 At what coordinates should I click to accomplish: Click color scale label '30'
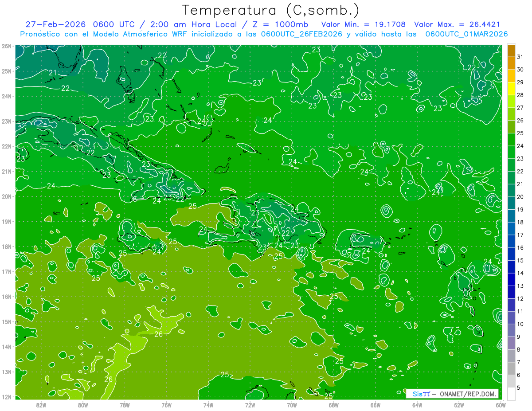pyautogui.click(x=520, y=70)
